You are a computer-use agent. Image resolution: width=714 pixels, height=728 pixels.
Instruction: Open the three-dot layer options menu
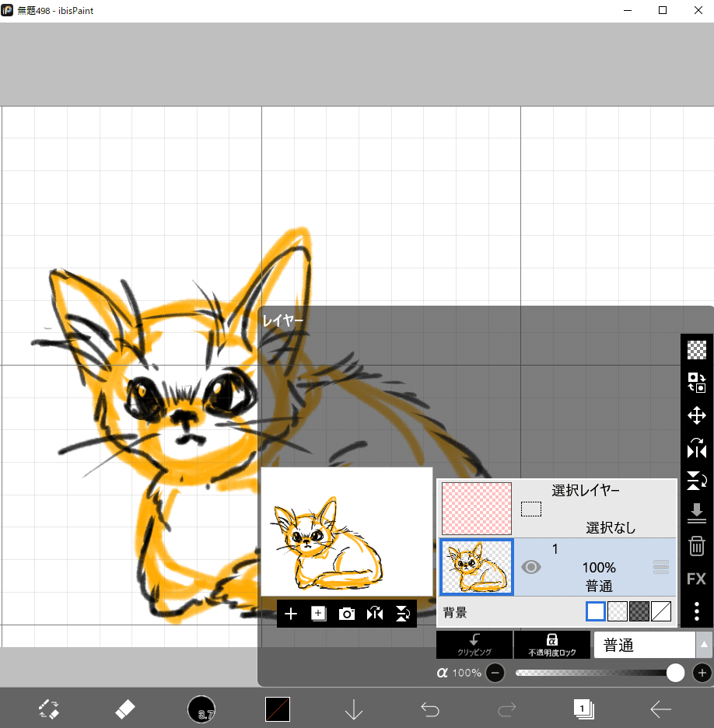click(696, 612)
